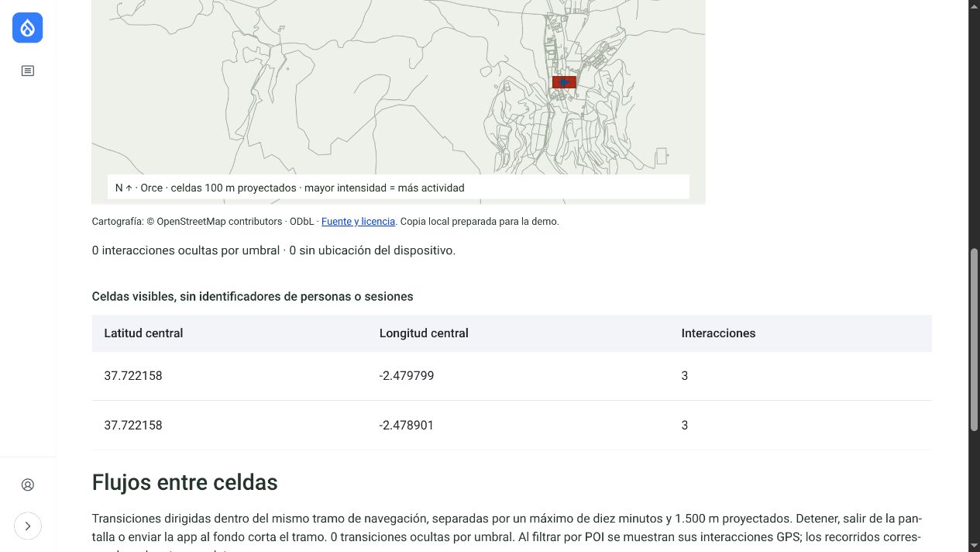Click the longitude value -2.478901

(x=407, y=426)
